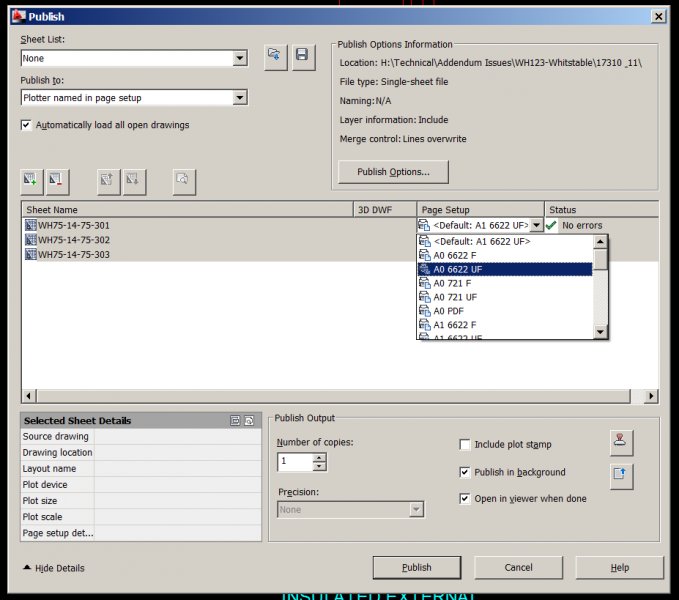The width and height of the screenshot is (679, 600).
Task: Click the Publish button
Action: click(x=417, y=568)
